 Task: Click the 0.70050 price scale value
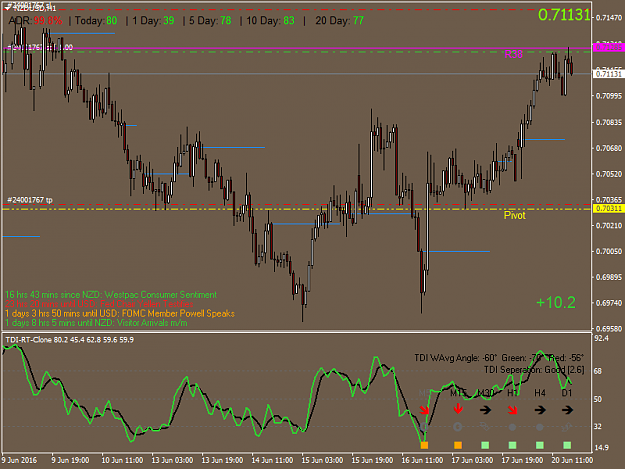pos(609,251)
